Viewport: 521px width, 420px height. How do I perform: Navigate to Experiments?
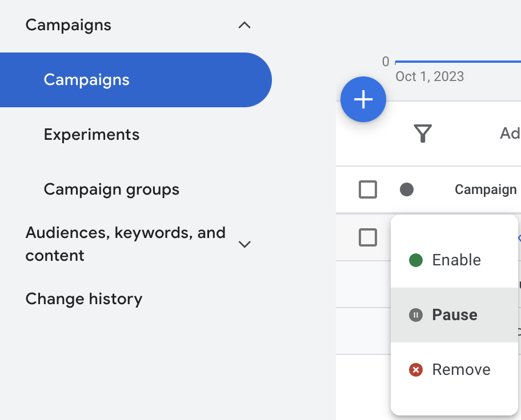point(91,135)
